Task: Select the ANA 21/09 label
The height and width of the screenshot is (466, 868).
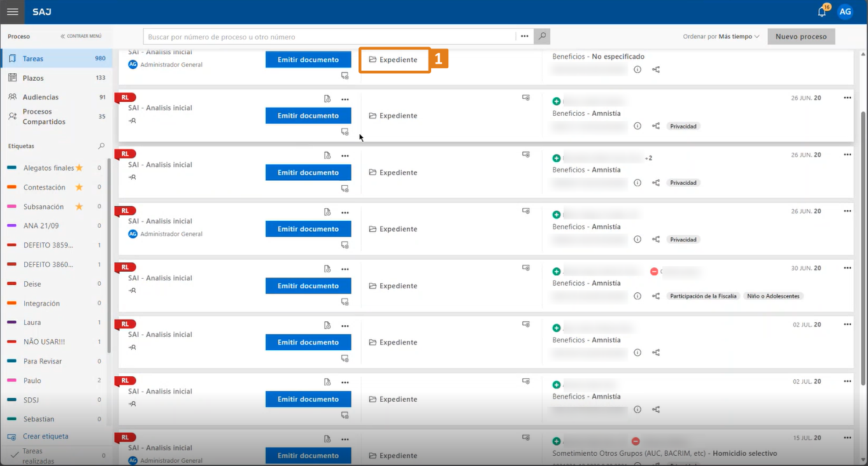Action: [x=40, y=226]
